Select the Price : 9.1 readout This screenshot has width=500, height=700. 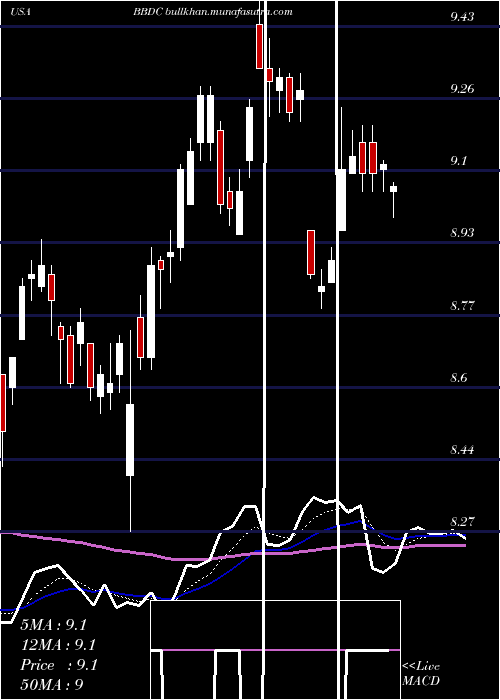pos(58,665)
